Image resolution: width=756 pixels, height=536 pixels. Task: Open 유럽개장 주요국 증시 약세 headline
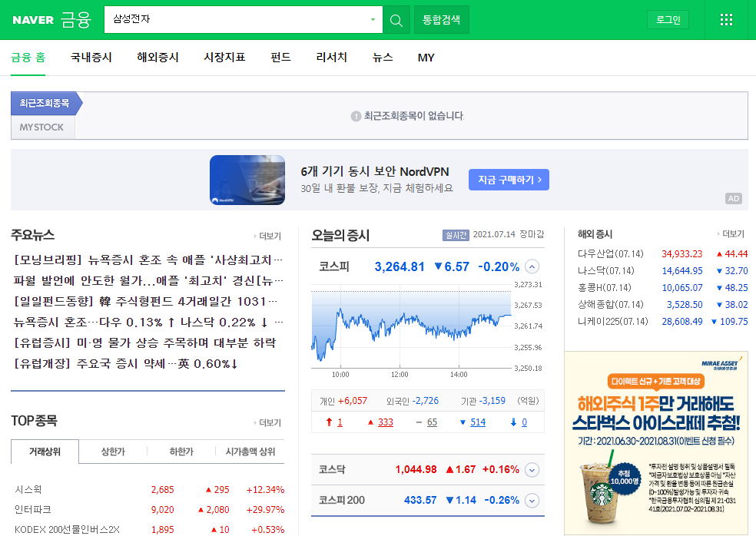pyautogui.click(x=126, y=363)
